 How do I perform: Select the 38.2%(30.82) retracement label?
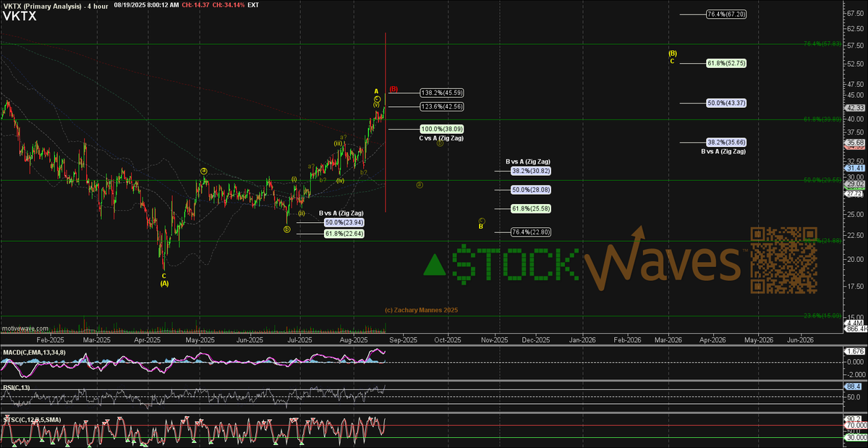(532, 171)
